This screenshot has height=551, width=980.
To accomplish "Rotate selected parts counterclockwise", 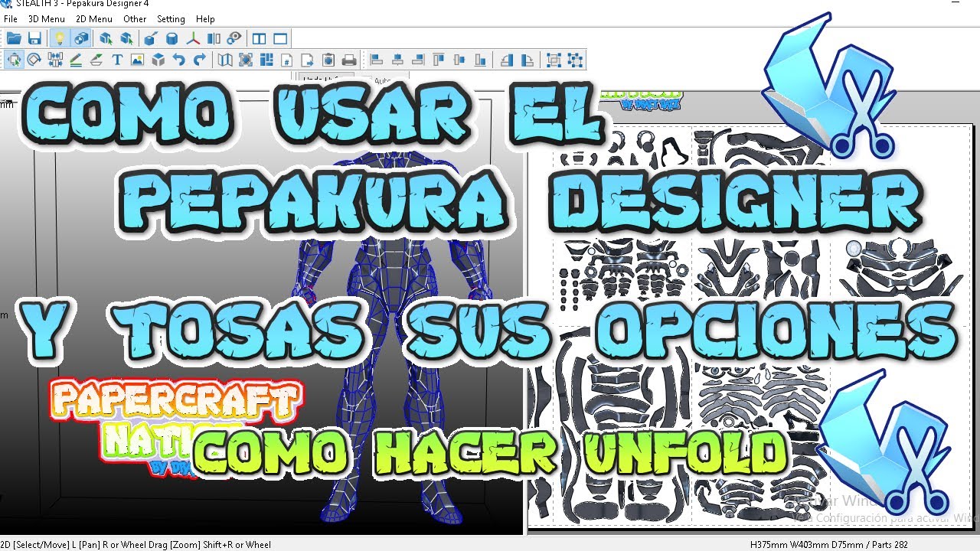I will pyautogui.click(x=507, y=60).
